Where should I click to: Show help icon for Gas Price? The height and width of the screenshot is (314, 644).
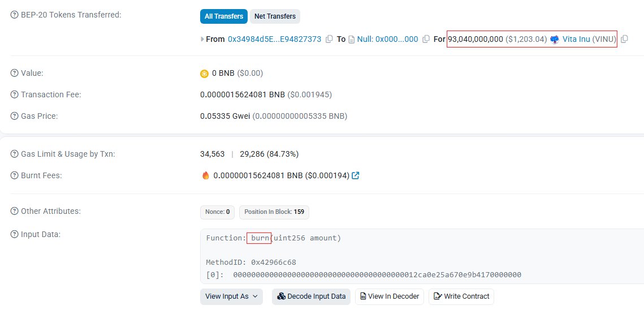pos(14,116)
